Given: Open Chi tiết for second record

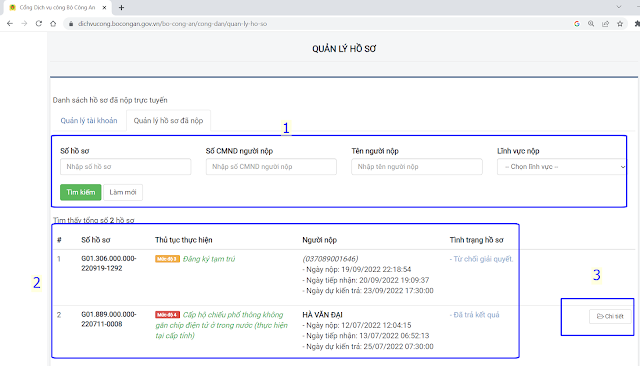Looking at the screenshot, I should [610, 316].
